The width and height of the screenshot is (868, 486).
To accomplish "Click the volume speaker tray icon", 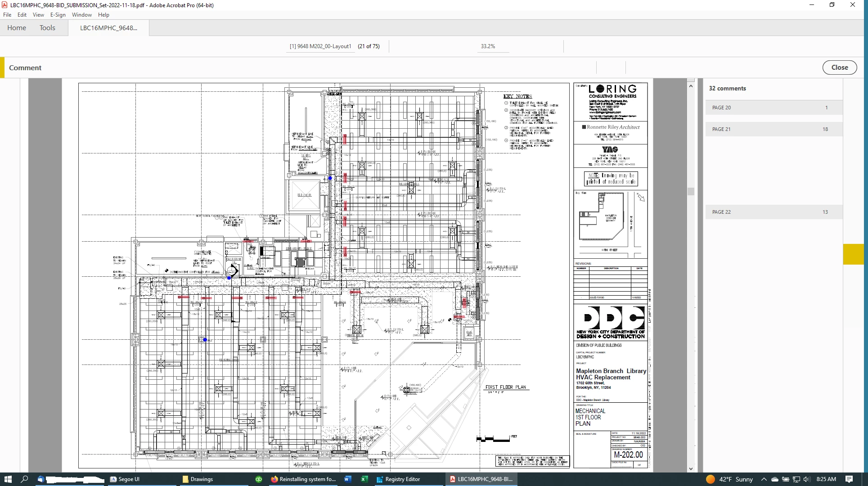I will 806,479.
